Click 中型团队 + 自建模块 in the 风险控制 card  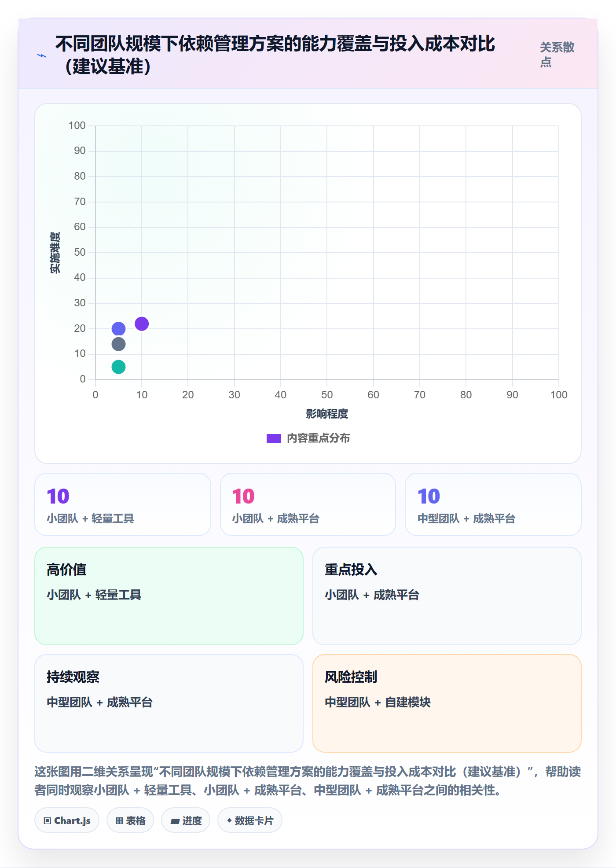tap(378, 702)
